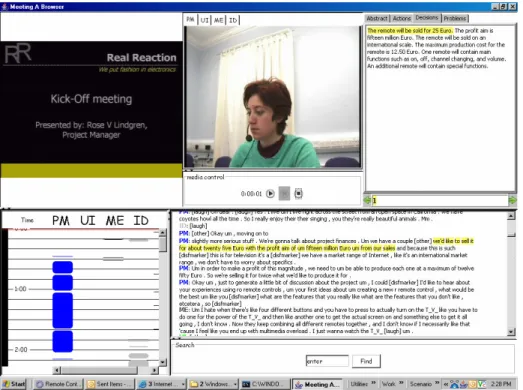Viewport: 523px width, 390px height.
Task: Click the taskbar clock showing 2:28 PM
Action: tap(501, 384)
